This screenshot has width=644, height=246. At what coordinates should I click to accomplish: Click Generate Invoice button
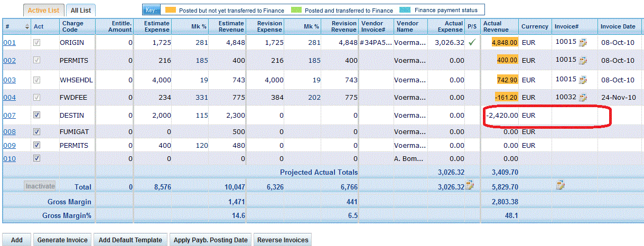pos(62,240)
